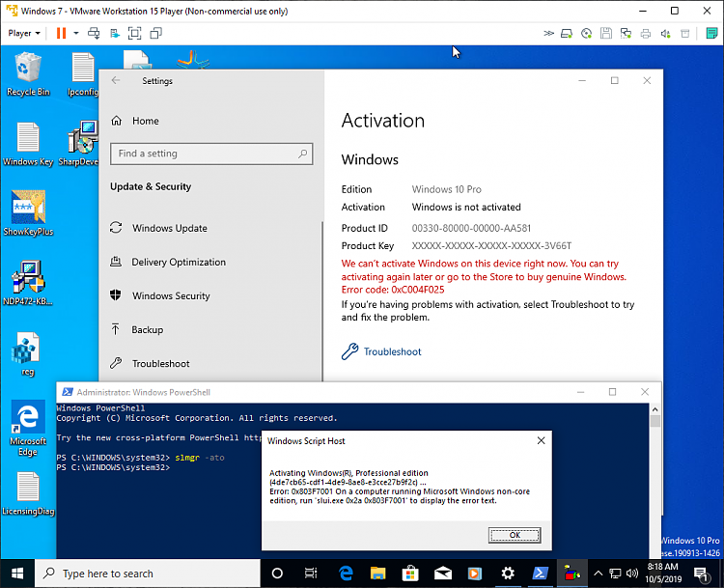The height and width of the screenshot is (588, 724).
Task: Open File Explorer from the taskbar
Action: coord(377,574)
